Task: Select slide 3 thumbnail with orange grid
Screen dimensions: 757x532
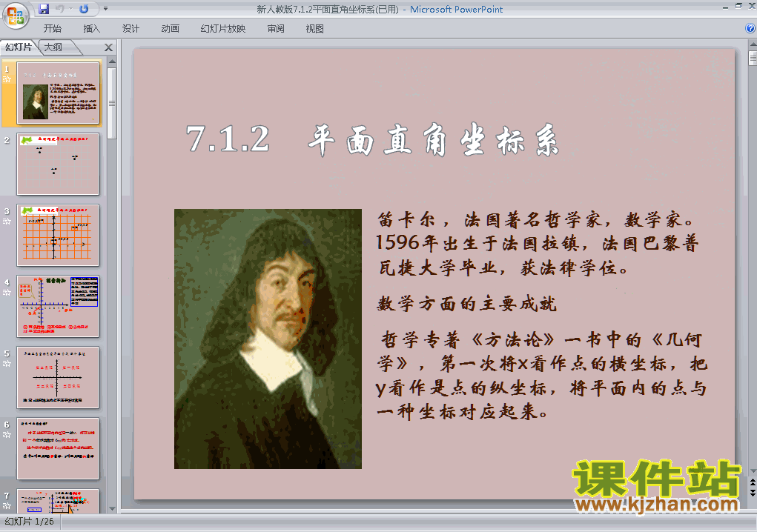Action: pos(58,236)
